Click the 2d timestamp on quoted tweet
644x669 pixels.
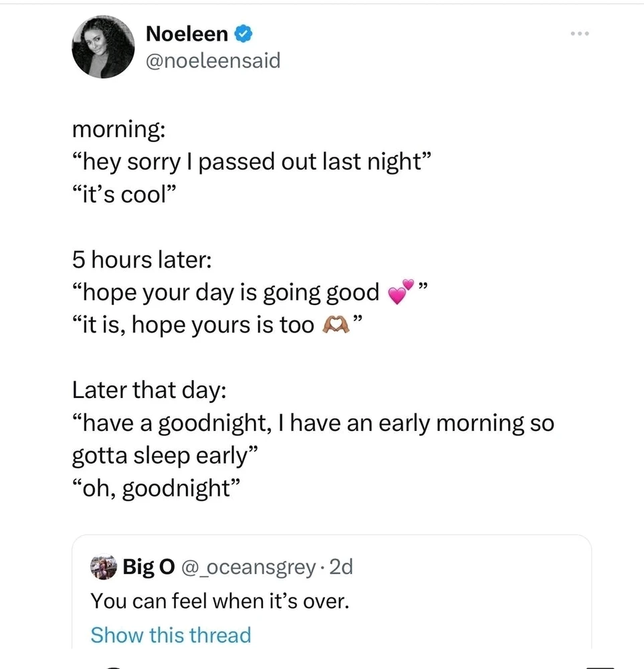[x=341, y=567]
